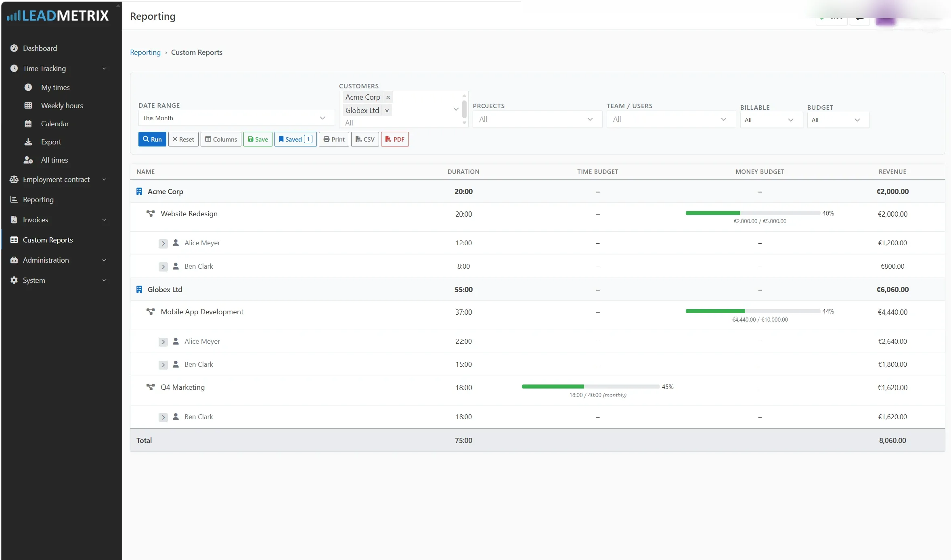Image resolution: width=951 pixels, height=560 pixels.
Task: Click the Custom Reports table icon
Action: pyautogui.click(x=14, y=240)
